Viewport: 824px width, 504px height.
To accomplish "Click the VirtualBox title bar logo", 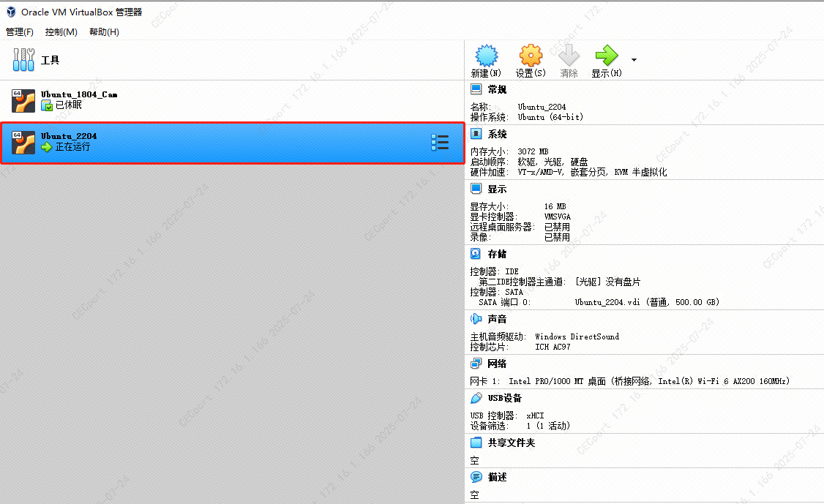I will tap(11, 12).
